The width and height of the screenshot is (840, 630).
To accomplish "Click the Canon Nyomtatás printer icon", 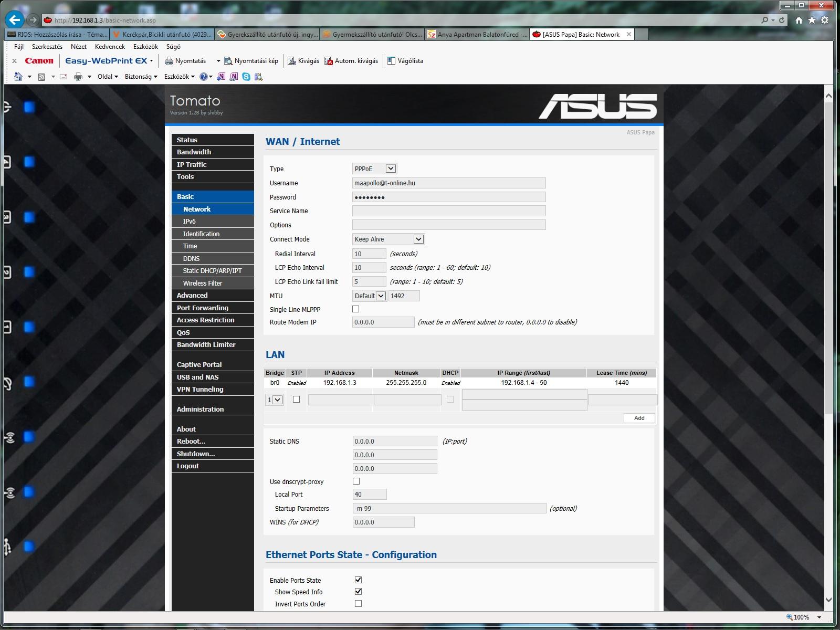I will point(169,61).
